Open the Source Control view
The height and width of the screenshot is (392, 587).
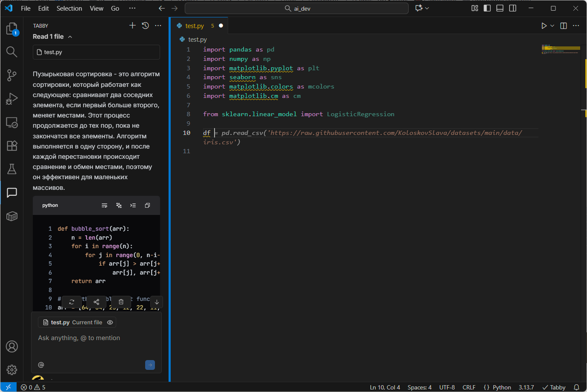[11, 75]
